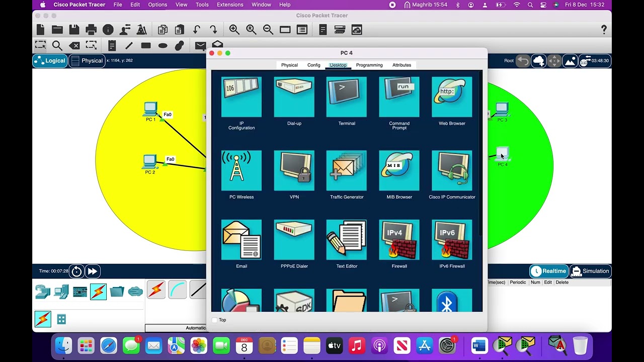Click the New file toolbar icon
Image resolution: width=644 pixels, height=362 pixels.
click(x=40, y=30)
